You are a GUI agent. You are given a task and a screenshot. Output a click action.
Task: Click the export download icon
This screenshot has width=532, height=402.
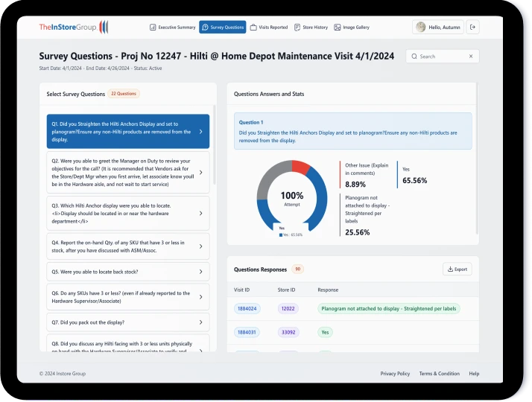pos(450,269)
